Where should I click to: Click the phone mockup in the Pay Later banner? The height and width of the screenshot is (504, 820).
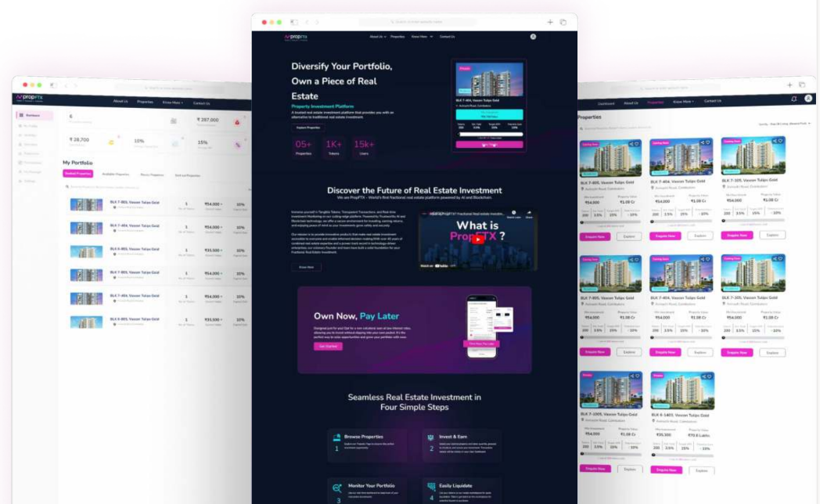pos(482,327)
